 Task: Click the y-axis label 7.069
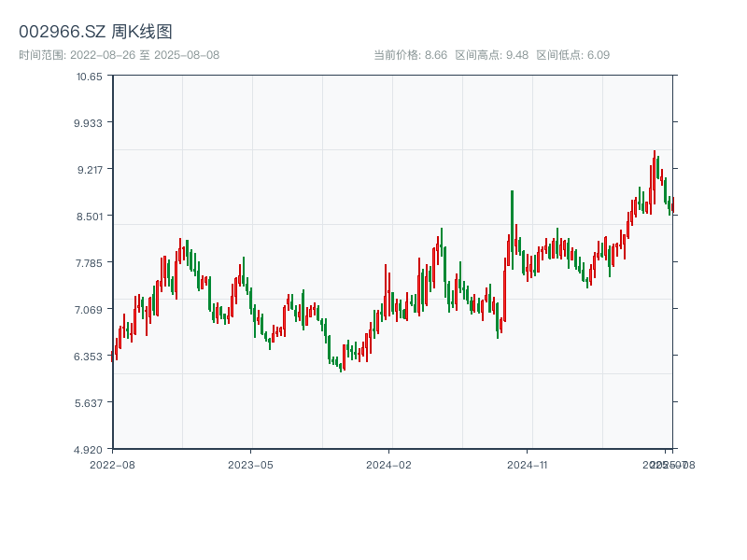coord(88,310)
